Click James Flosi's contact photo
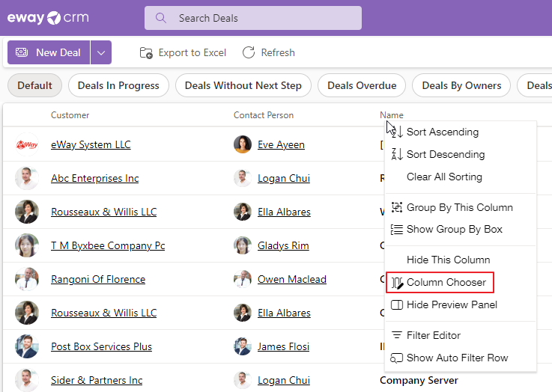Screen dimensions: 552x392 (243, 346)
